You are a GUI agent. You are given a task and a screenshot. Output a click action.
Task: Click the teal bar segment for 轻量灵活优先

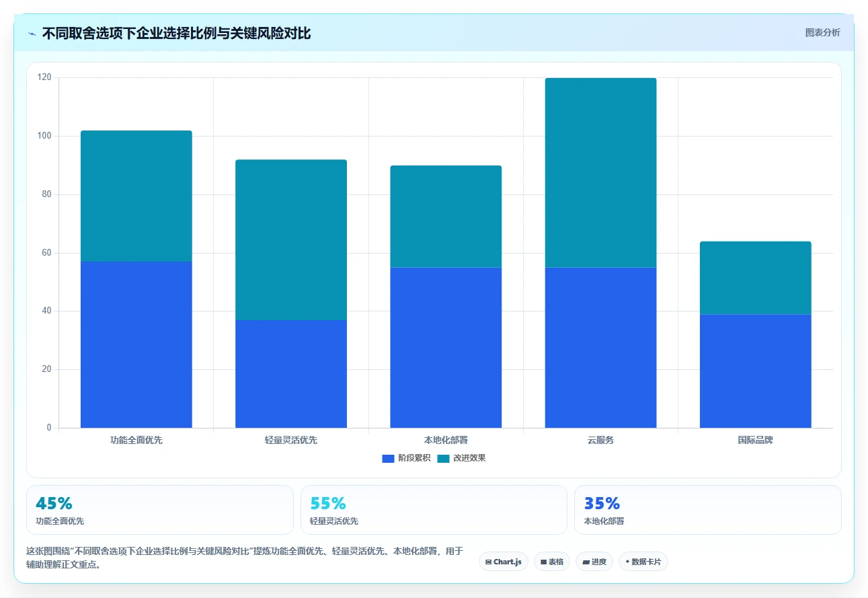pos(291,239)
